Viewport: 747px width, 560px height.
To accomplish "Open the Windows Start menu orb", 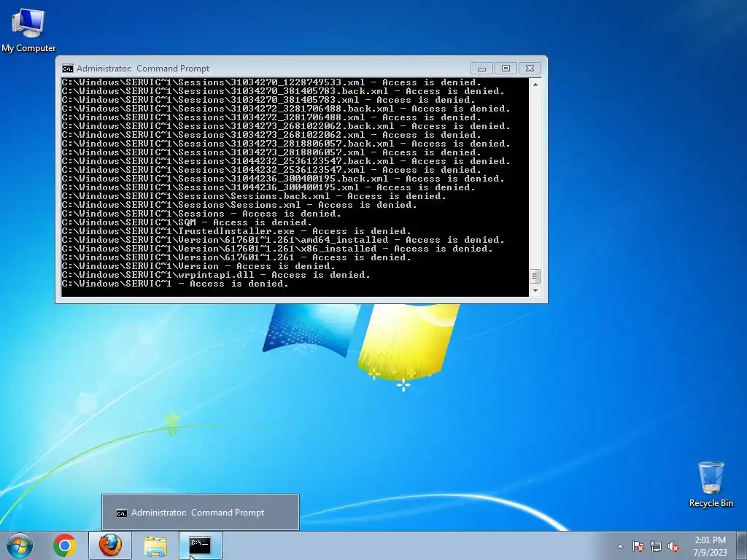I will tap(20, 545).
